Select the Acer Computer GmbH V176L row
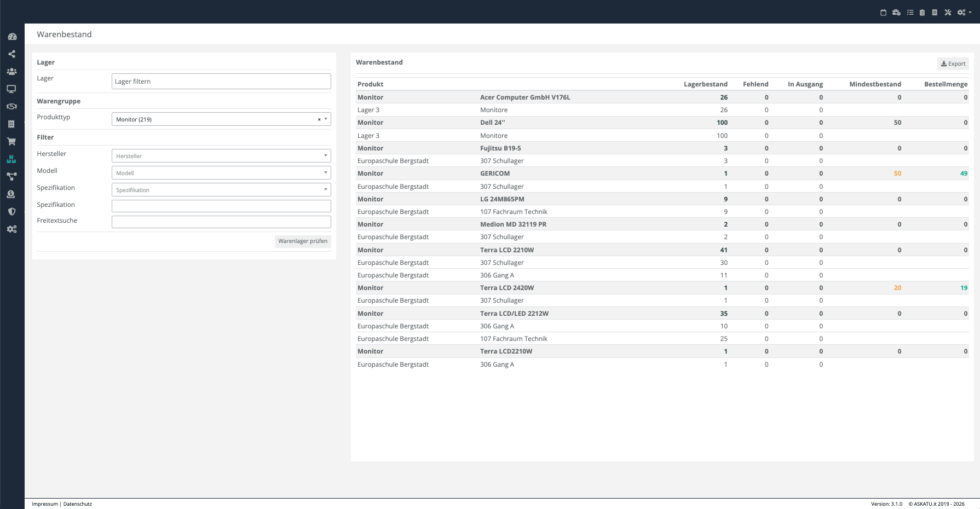 [x=662, y=97]
